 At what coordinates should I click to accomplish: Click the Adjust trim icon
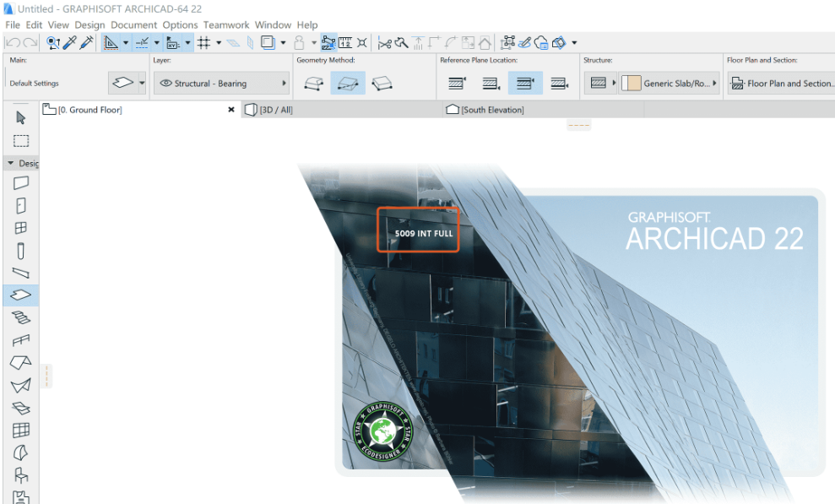pos(401,42)
